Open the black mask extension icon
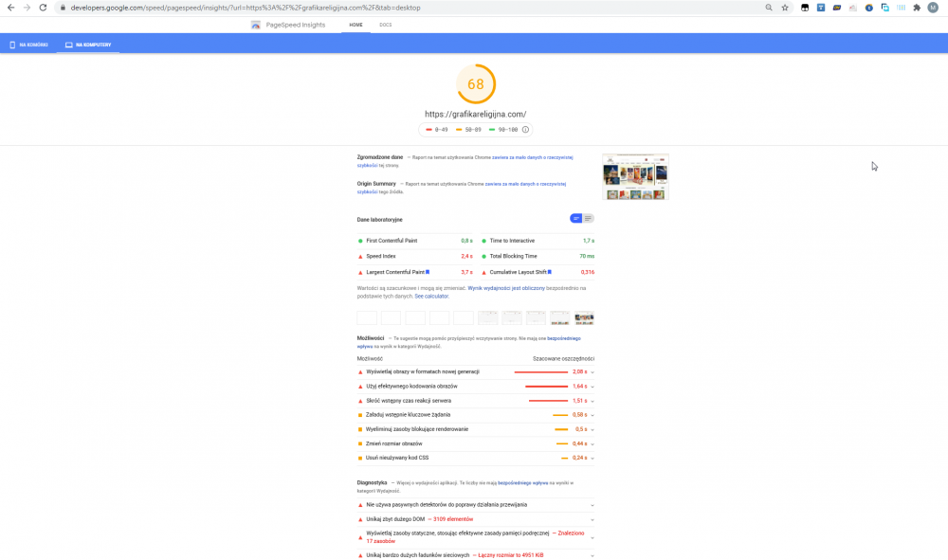 (x=805, y=8)
